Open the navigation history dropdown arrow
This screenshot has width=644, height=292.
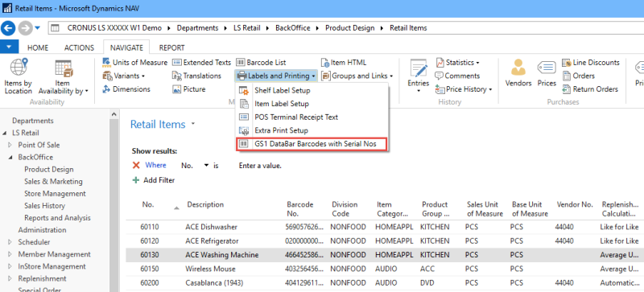tap(37, 28)
